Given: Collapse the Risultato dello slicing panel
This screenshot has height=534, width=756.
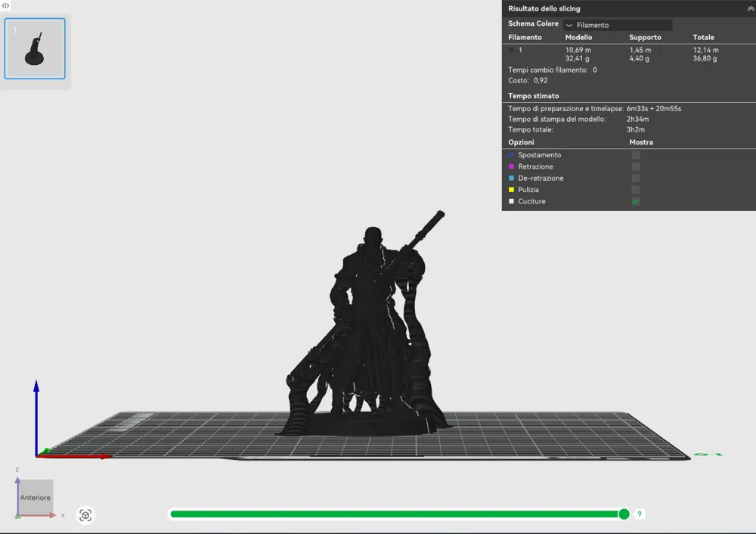Looking at the screenshot, I should pyautogui.click(x=750, y=8).
